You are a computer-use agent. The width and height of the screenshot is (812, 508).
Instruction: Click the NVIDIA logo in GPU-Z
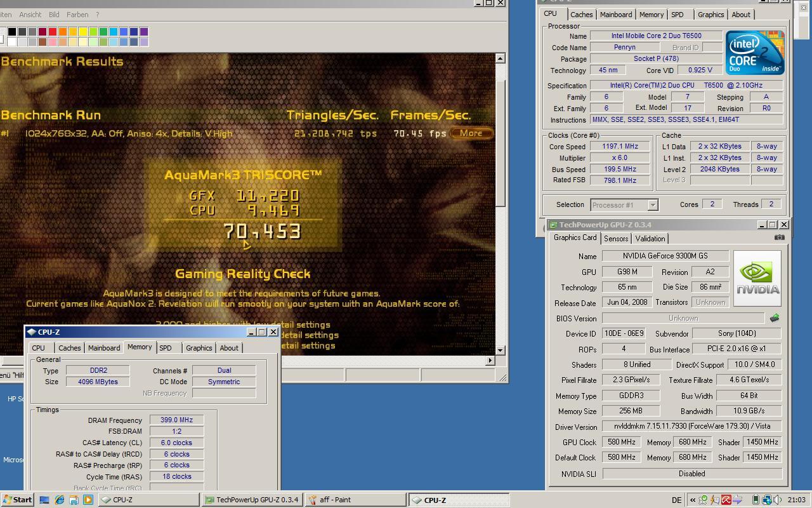click(757, 278)
